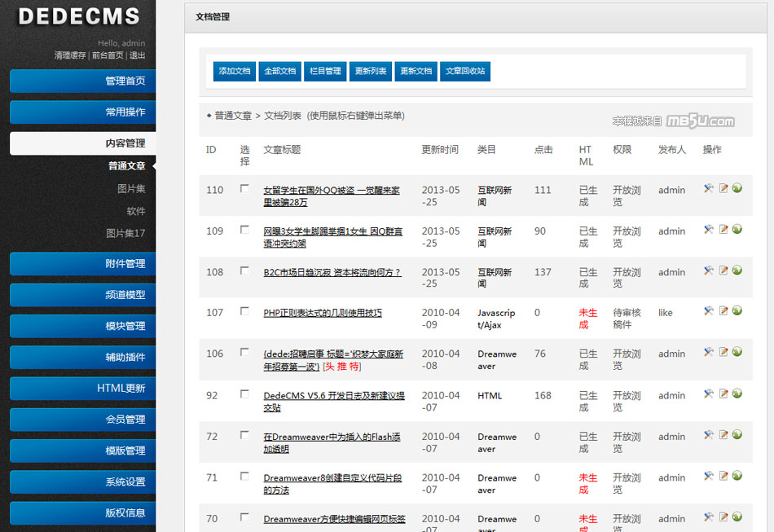Image resolution: width=774 pixels, height=532 pixels.
Task: Select the checkbox in row 107
Action: 244,311
